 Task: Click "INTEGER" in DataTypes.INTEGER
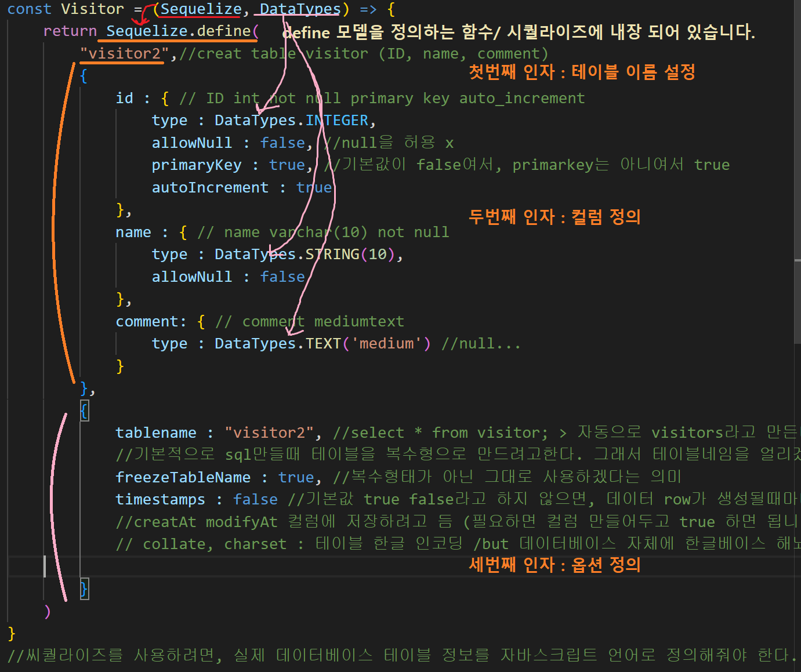pos(336,120)
